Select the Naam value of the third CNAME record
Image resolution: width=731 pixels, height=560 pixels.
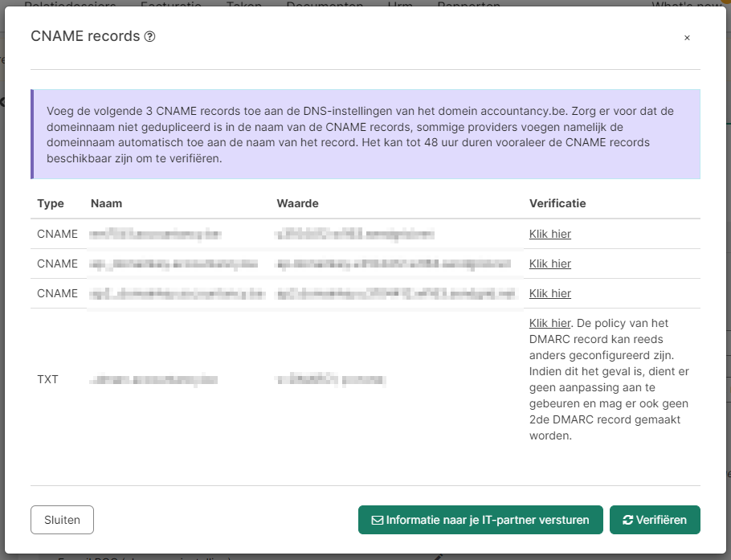point(177,293)
